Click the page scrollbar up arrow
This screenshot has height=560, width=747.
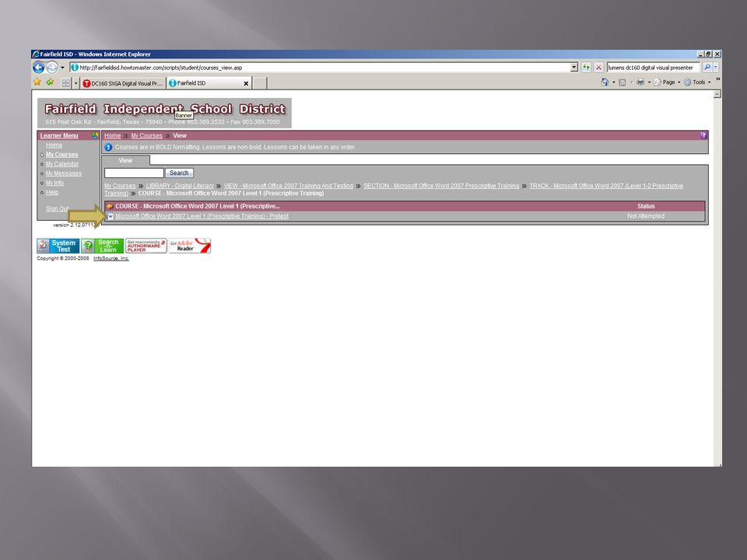[x=717, y=94]
